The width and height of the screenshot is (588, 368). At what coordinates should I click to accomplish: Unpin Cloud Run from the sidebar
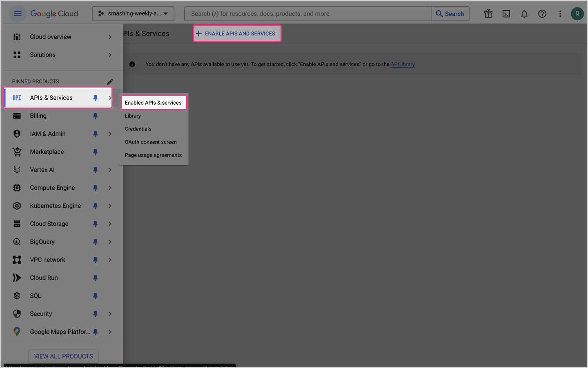click(x=95, y=278)
